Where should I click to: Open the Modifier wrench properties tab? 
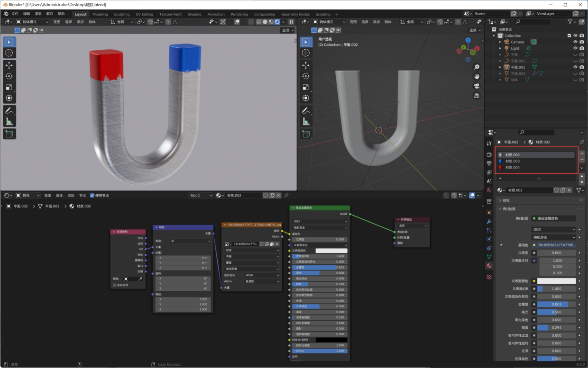[489, 221]
